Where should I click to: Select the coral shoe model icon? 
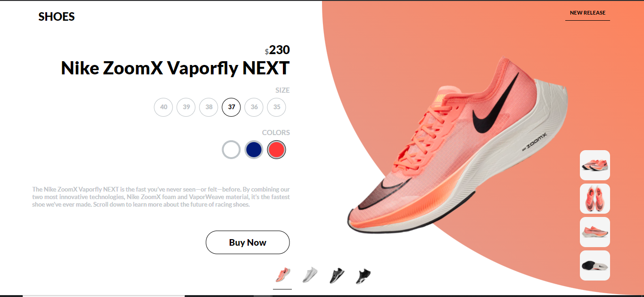click(282, 275)
